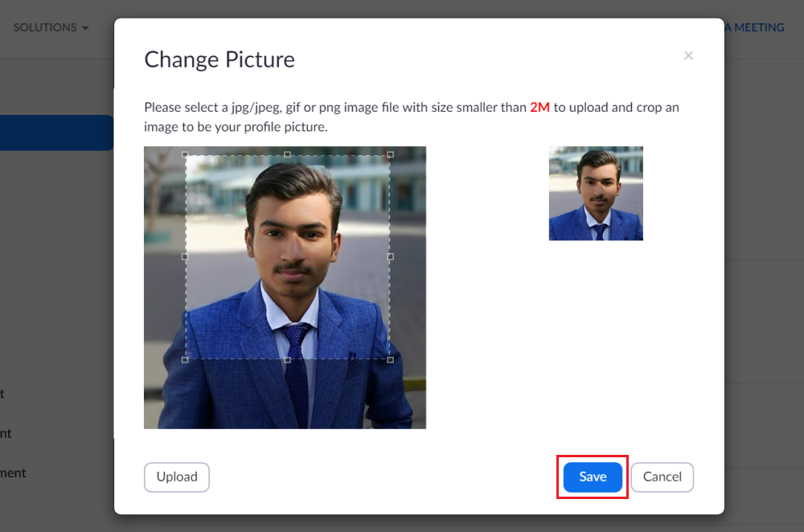Click the sidebar item ending in 'ment'
Screen dimensions: 804x532
[14, 473]
